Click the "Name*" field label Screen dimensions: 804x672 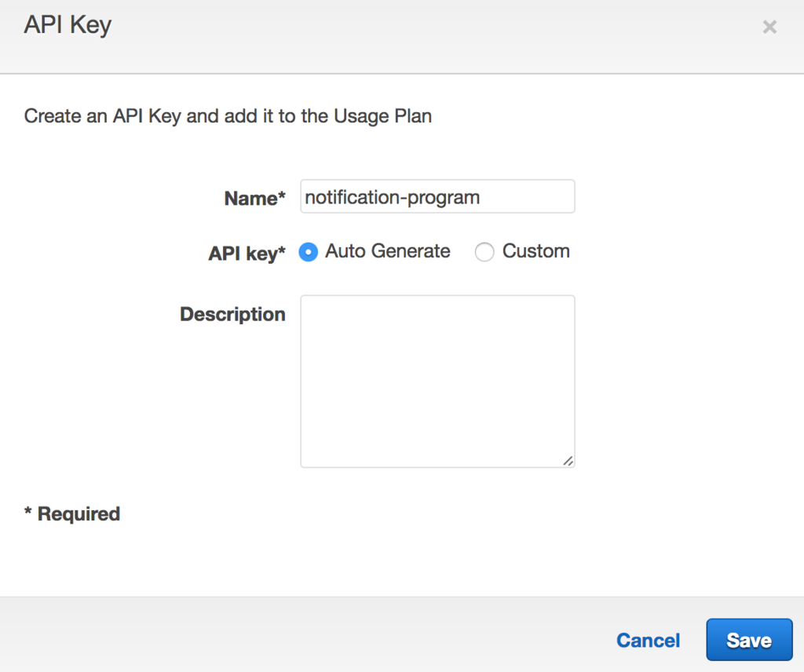[255, 199]
